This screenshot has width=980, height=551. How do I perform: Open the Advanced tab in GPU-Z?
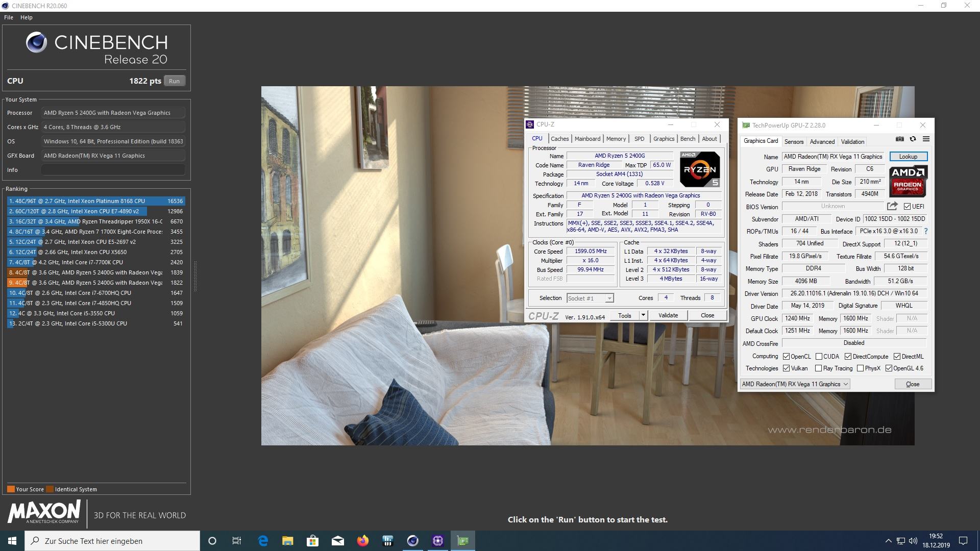tap(822, 142)
